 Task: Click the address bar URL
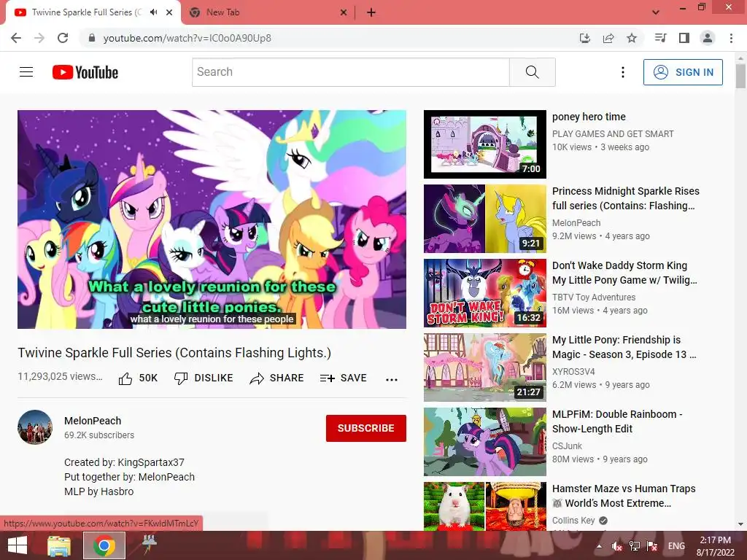[187, 38]
